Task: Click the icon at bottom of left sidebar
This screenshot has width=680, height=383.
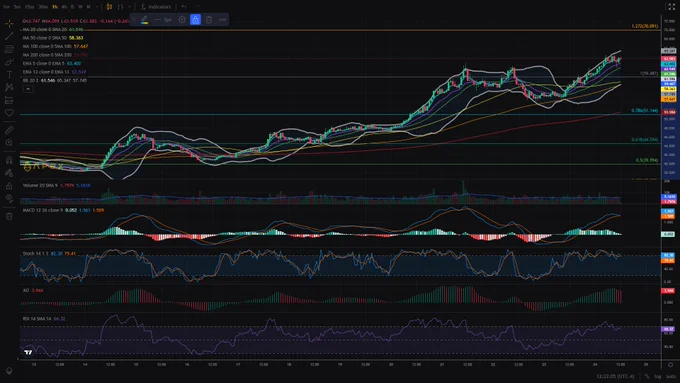Action: (9, 371)
